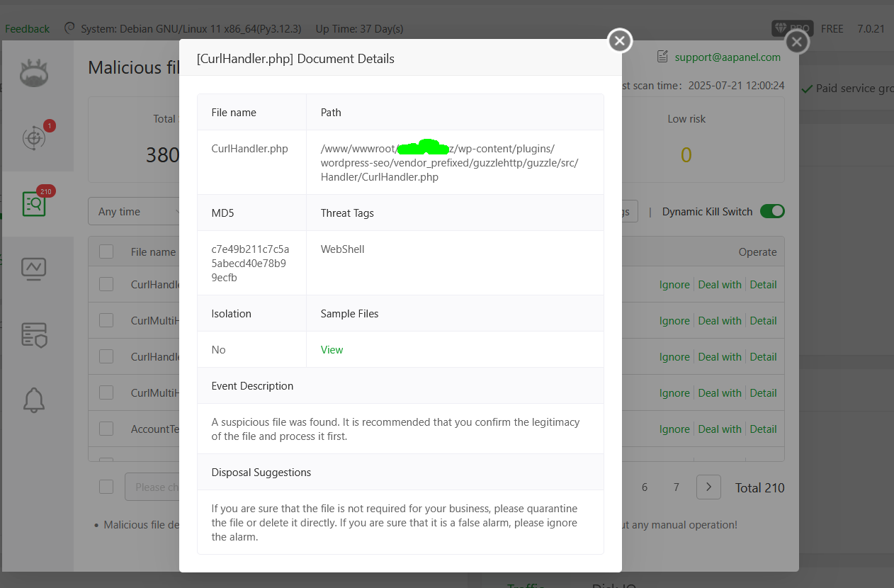This screenshot has height=588, width=894.
Task: Expand the Any time dropdown
Action: click(x=135, y=211)
